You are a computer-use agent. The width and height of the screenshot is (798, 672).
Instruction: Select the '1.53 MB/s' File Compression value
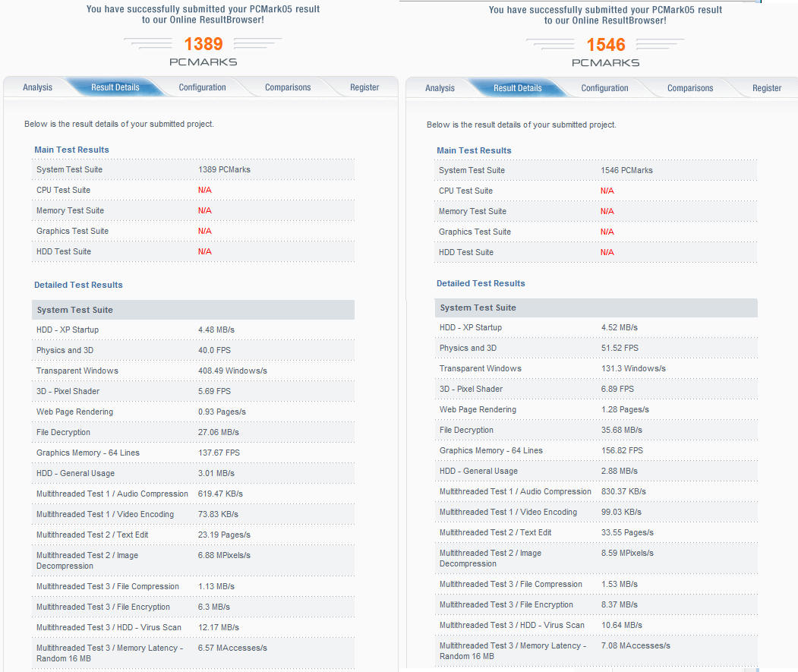point(620,584)
